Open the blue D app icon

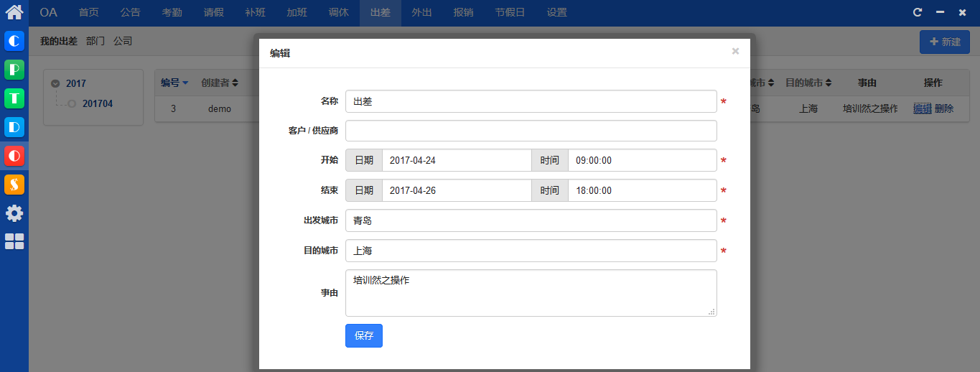tap(14, 127)
